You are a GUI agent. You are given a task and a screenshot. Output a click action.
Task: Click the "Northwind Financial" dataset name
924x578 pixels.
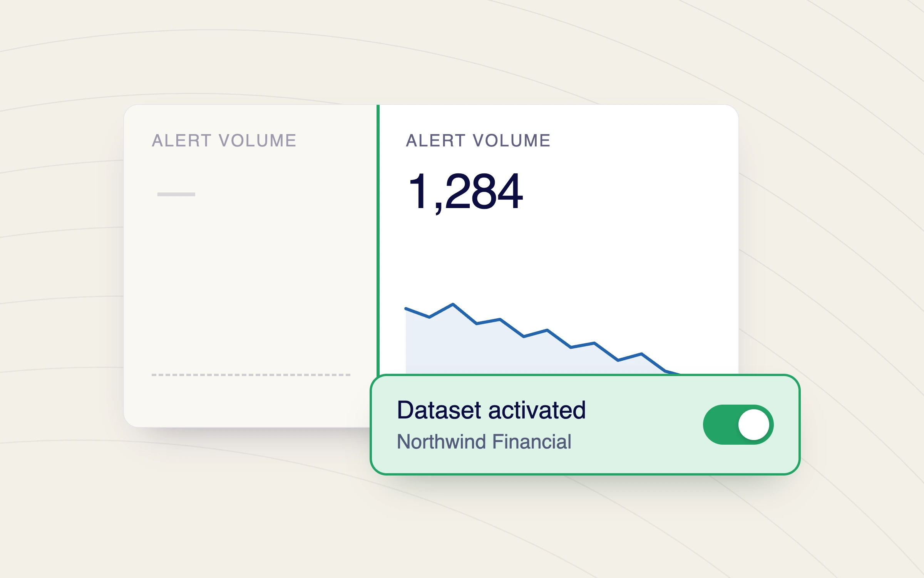pyautogui.click(x=484, y=442)
